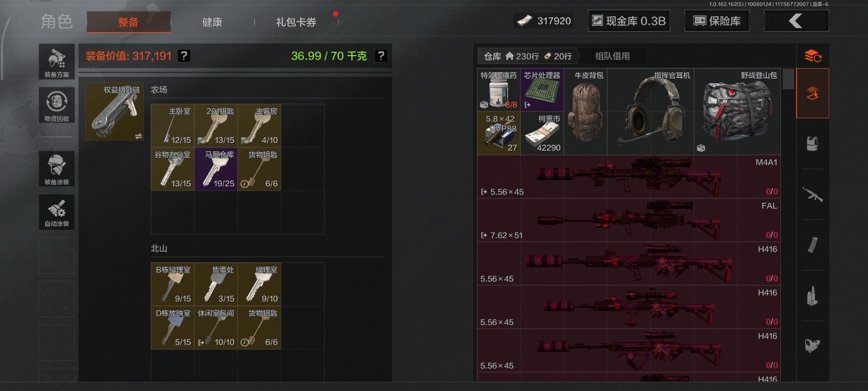This screenshot has width=868, height=391.
Task: Filter warehouse by ammunition bullets icon
Action: pos(812,296)
